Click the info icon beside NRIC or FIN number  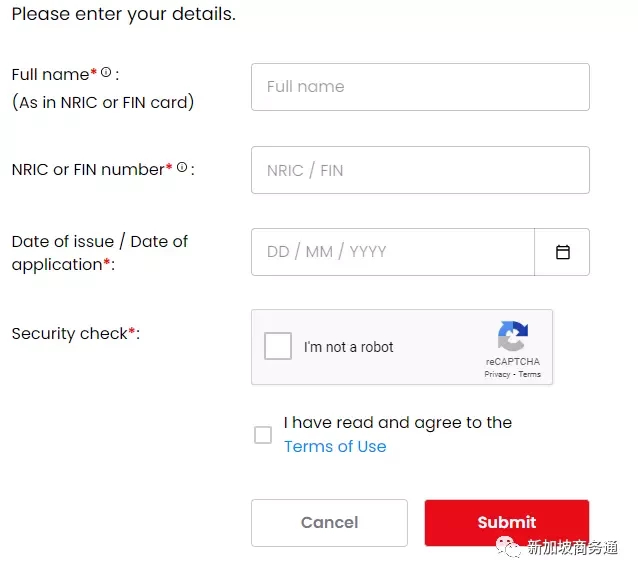[182, 167]
